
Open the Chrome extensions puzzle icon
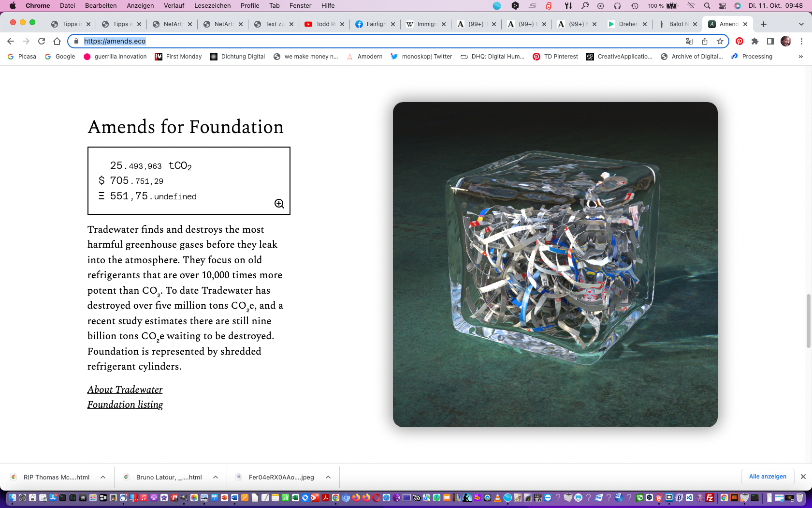coord(755,41)
